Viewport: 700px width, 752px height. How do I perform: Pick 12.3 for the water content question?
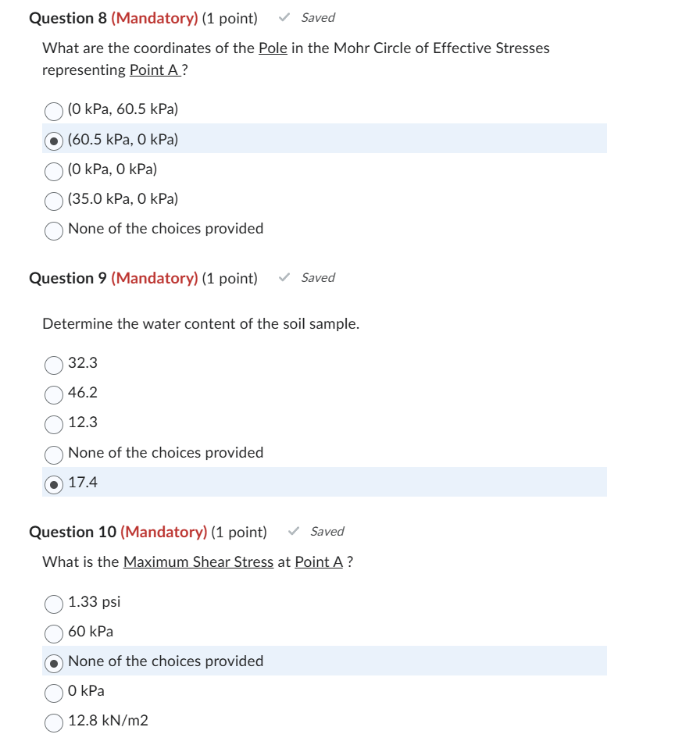(x=53, y=424)
